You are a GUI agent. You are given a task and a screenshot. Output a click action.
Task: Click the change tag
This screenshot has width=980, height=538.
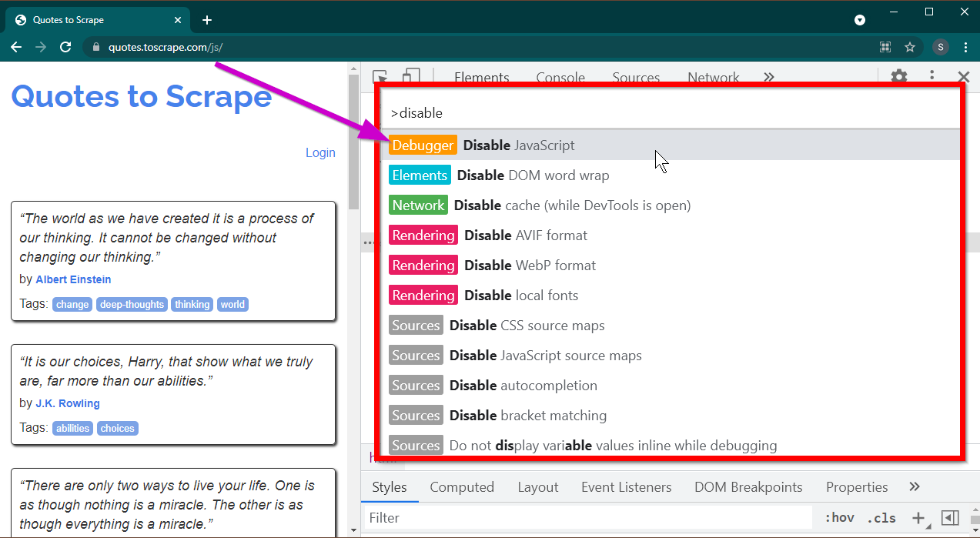[72, 305]
